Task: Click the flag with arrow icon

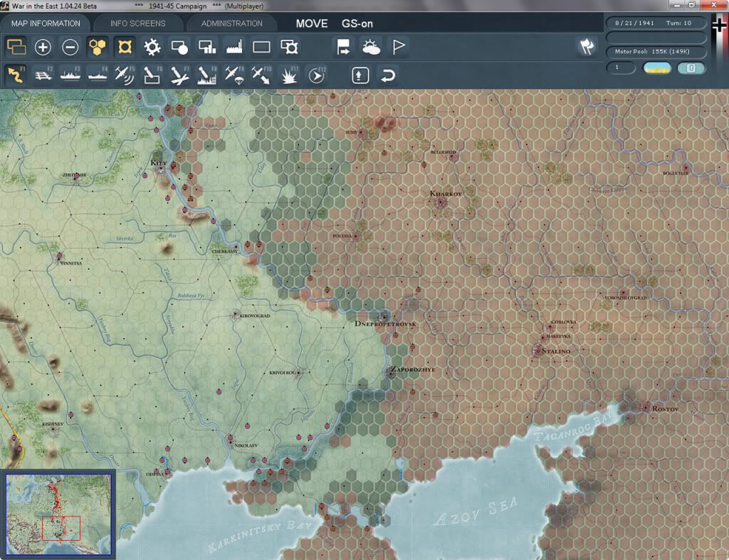Action: pos(344,47)
